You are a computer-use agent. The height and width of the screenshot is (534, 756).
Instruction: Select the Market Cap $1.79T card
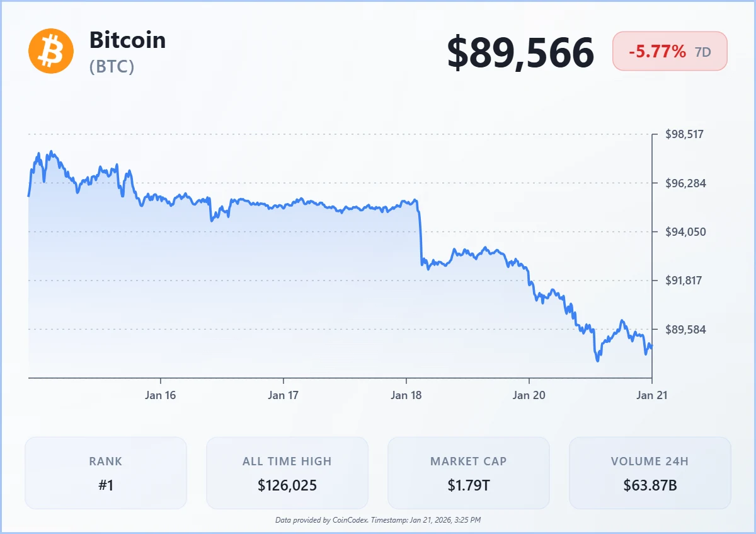coord(468,473)
